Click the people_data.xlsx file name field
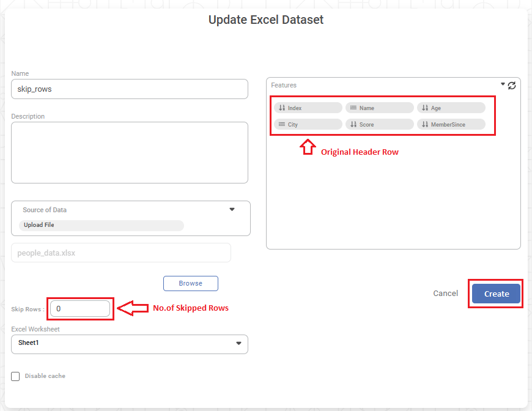Viewport: 532px width, 411px height. click(x=120, y=253)
